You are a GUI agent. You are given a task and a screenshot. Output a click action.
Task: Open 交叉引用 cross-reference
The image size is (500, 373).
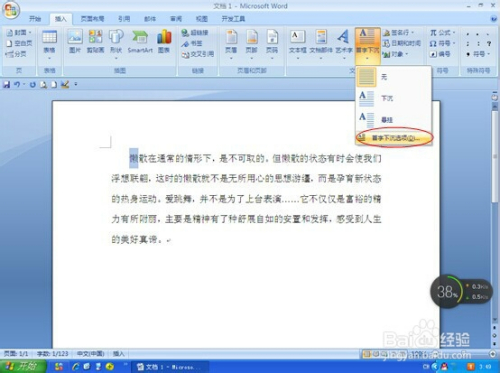click(198, 54)
